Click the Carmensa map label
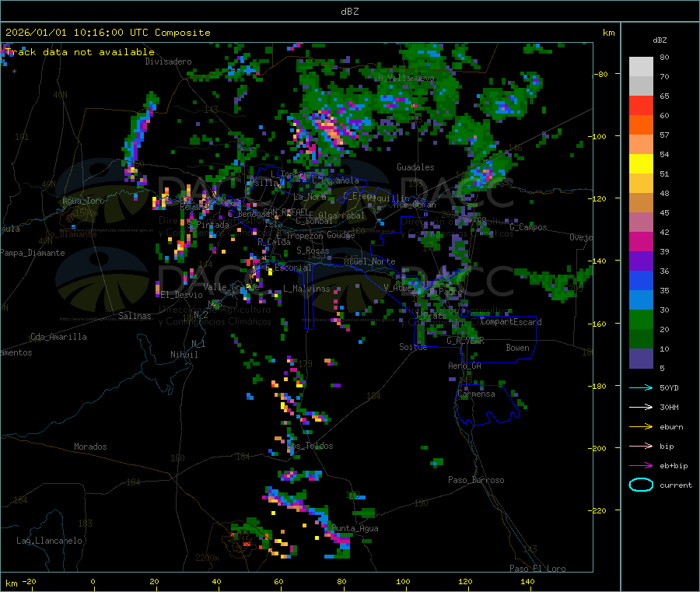 476,394
